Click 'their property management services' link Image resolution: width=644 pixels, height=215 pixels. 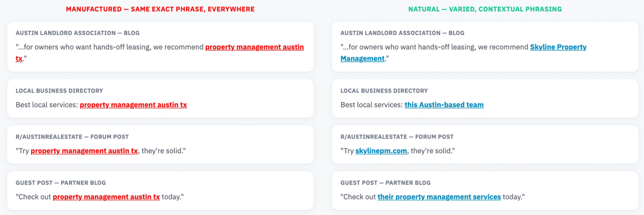click(x=439, y=197)
